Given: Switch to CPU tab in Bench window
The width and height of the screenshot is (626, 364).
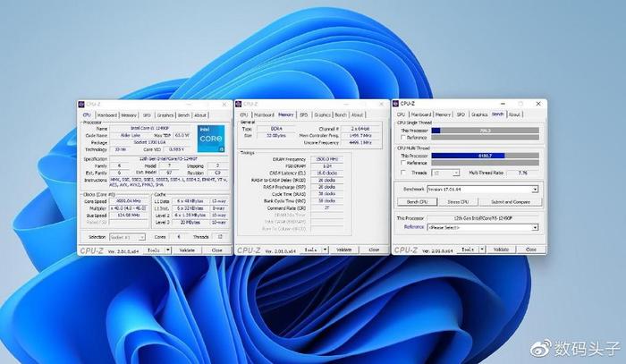Looking at the screenshot, I should point(401,114).
